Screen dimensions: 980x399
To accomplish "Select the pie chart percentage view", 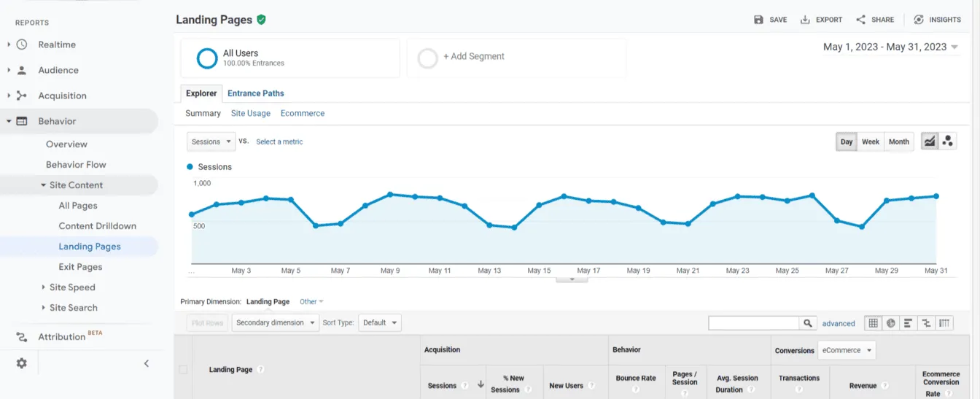I will (x=891, y=323).
